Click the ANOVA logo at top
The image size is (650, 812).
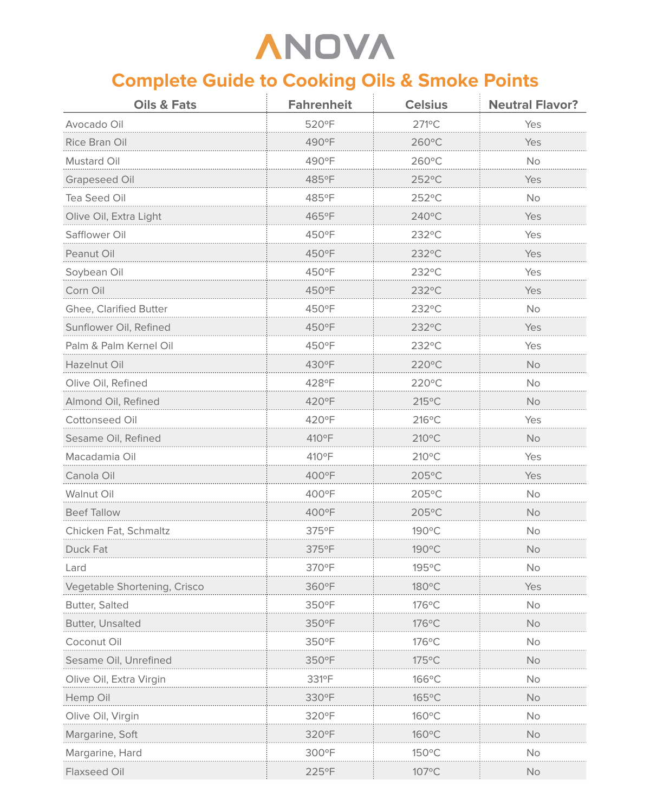click(325, 47)
